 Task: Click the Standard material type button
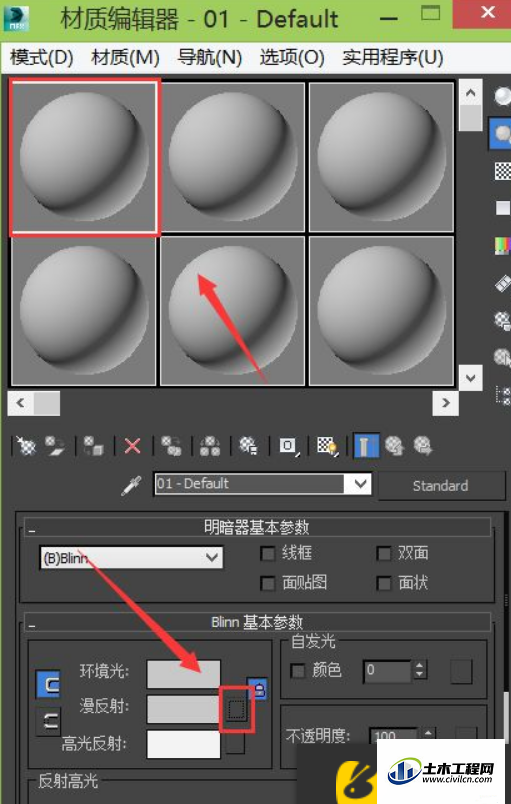point(441,486)
